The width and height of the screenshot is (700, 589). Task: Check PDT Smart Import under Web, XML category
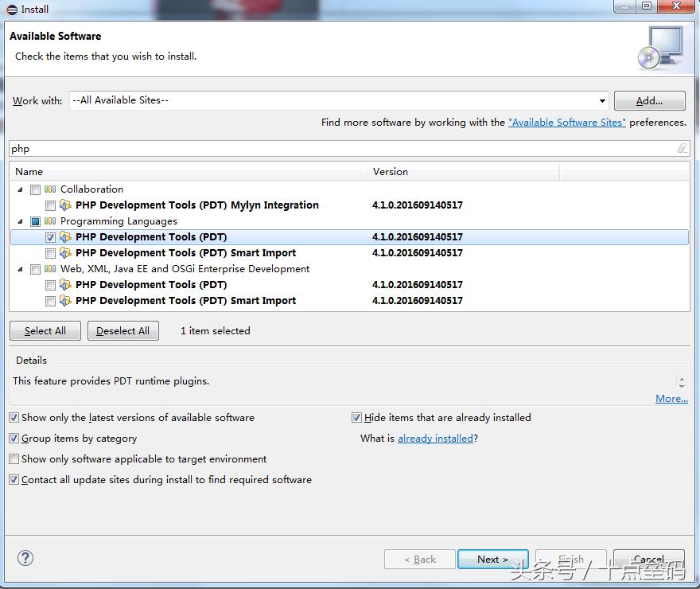[50, 301]
